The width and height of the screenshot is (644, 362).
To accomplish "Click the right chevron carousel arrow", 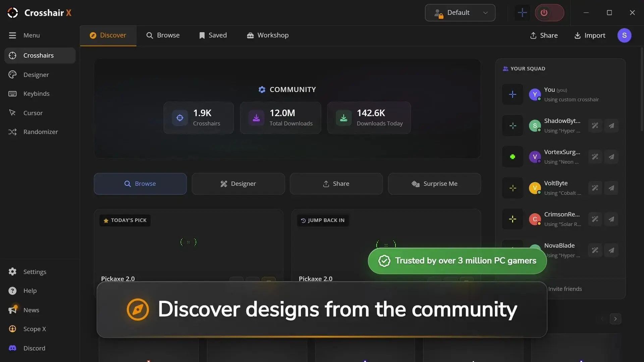I will (615, 319).
